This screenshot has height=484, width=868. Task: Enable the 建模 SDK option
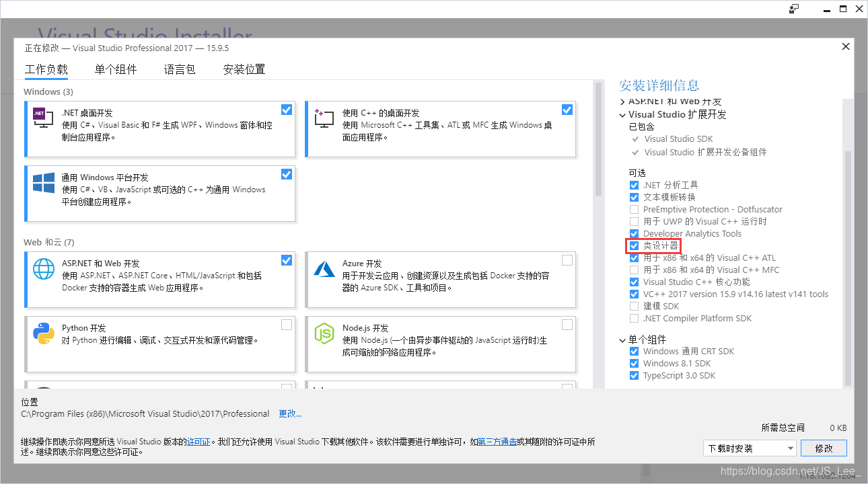click(x=634, y=306)
